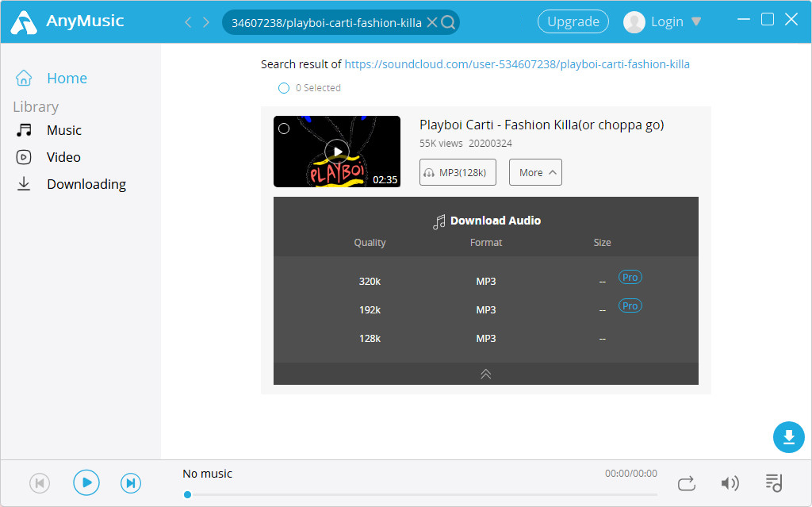Click the Video sidebar icon
The image size is (812, 507).
click(x=24, y=157)
